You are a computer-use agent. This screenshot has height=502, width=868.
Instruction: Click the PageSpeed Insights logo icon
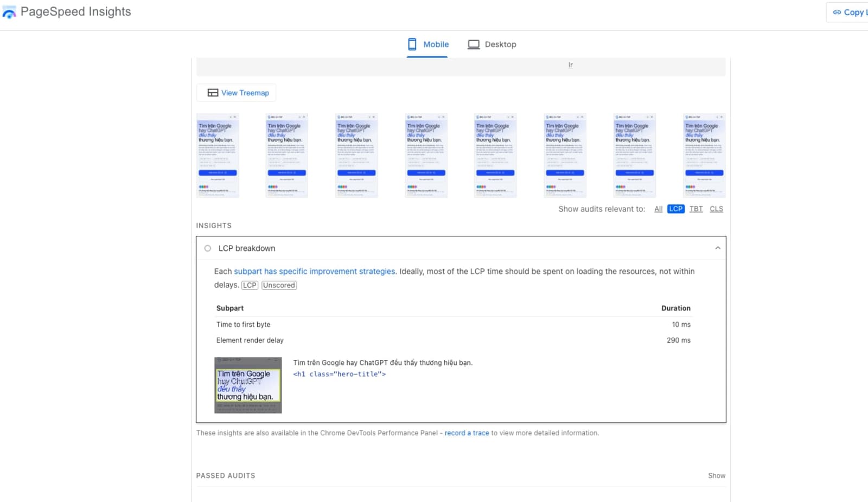[x=9, y=12]
